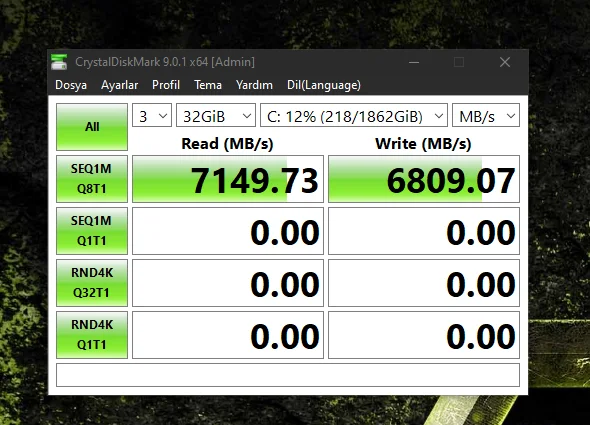Open the Dil(Language) menu
This screenshot has width=590, height=425.
(324, 85)
